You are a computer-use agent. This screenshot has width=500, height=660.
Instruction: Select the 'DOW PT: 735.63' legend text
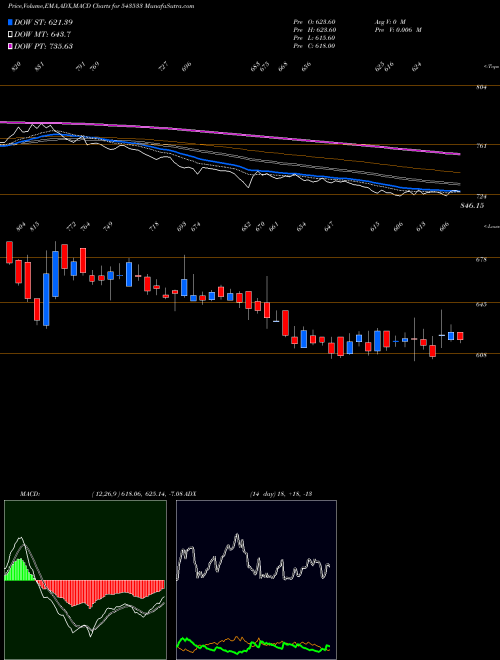click(44, 46)
